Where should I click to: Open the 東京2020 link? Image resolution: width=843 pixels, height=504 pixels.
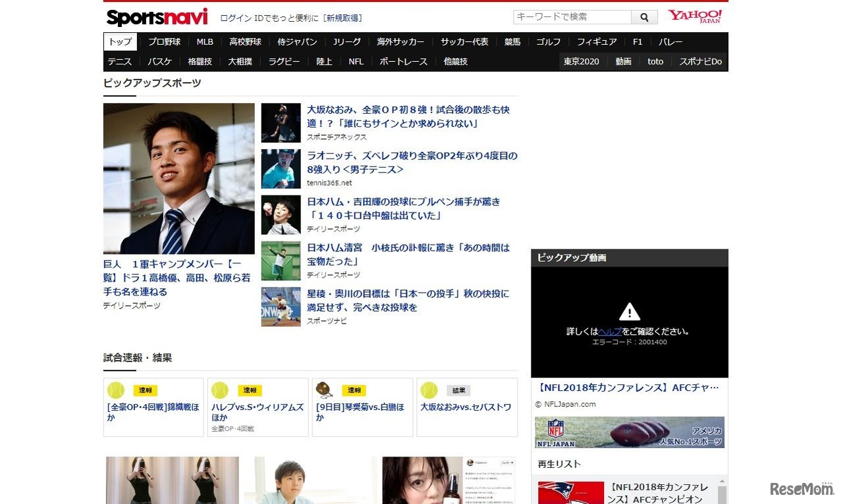[x=581, y=61]
